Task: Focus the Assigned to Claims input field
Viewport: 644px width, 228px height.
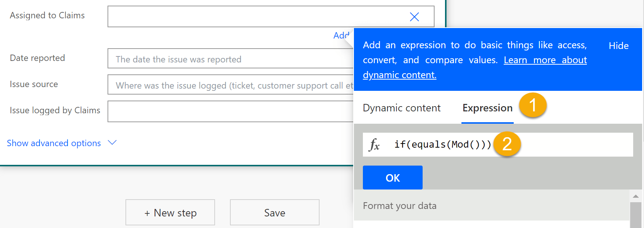Action: pos(254,17)
